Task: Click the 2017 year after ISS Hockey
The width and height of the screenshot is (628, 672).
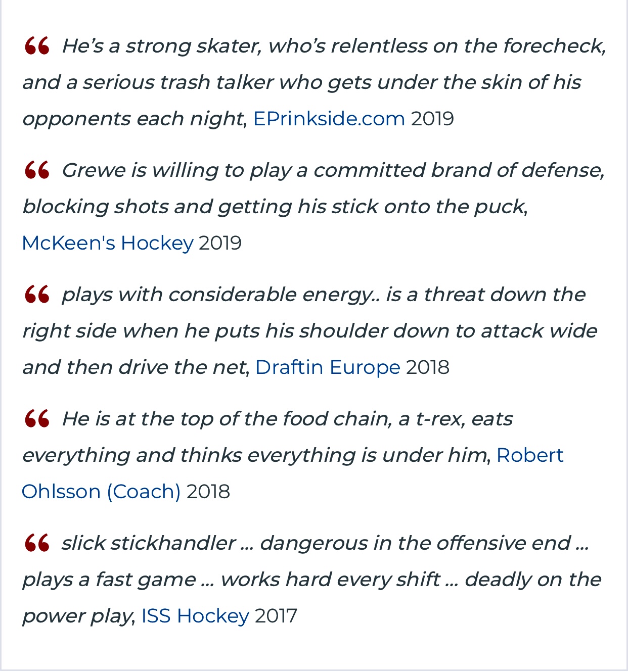Action: [x=276, y=616]
